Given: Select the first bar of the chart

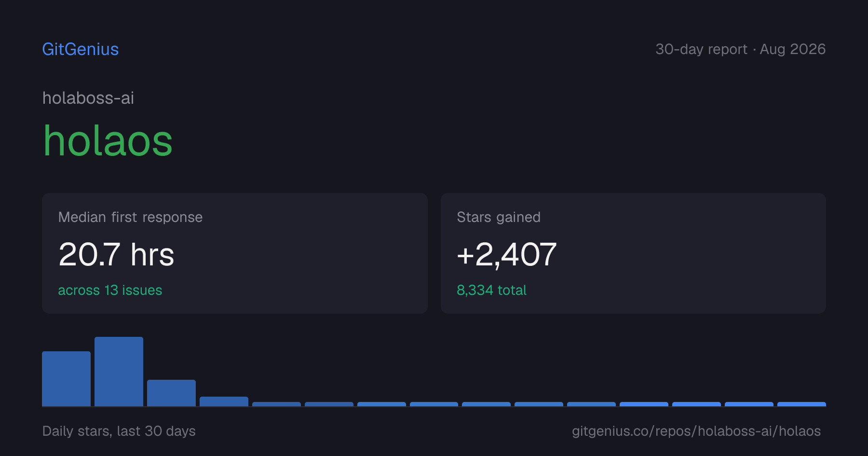Looking at the screenshot, I should coord(66,379).
